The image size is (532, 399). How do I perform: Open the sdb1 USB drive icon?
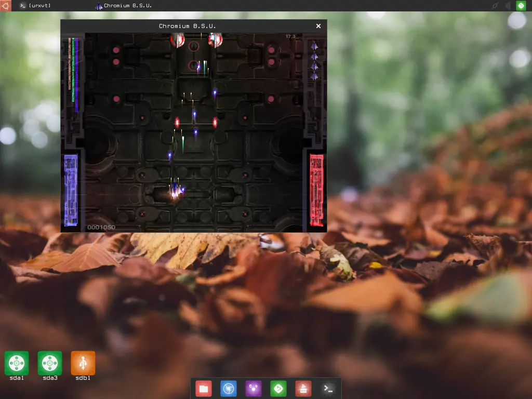click(x=83, y=363)
